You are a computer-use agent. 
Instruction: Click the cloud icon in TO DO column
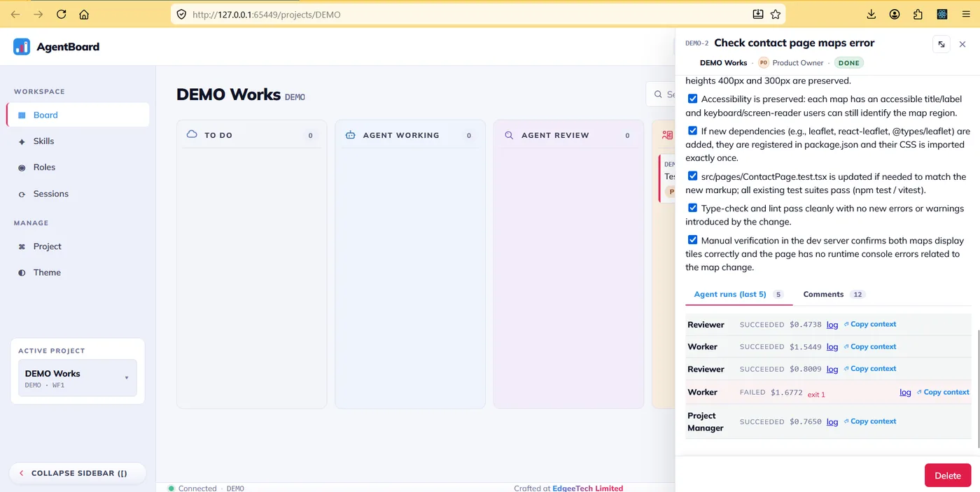(x=192, y=134)
